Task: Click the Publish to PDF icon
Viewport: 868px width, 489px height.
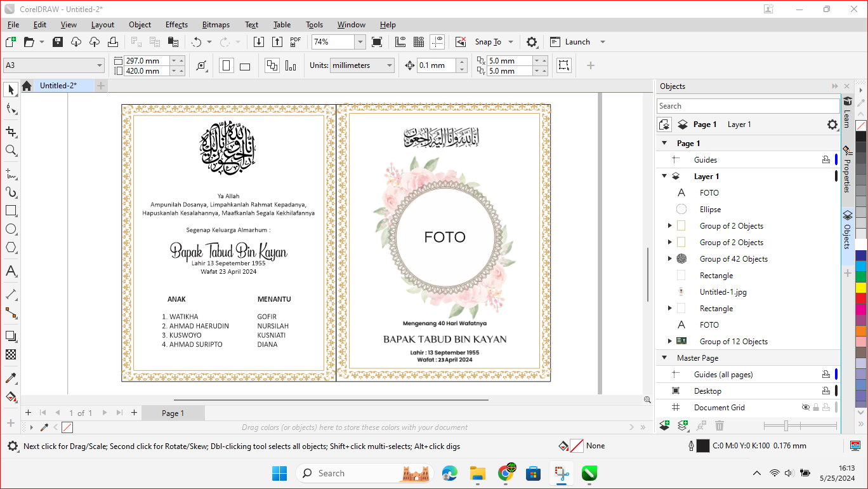Action: click(x=295, y=42)
